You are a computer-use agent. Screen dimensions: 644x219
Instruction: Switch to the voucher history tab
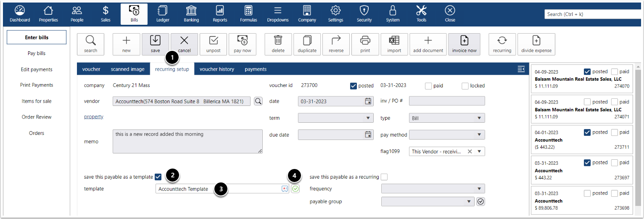(216, 69)
